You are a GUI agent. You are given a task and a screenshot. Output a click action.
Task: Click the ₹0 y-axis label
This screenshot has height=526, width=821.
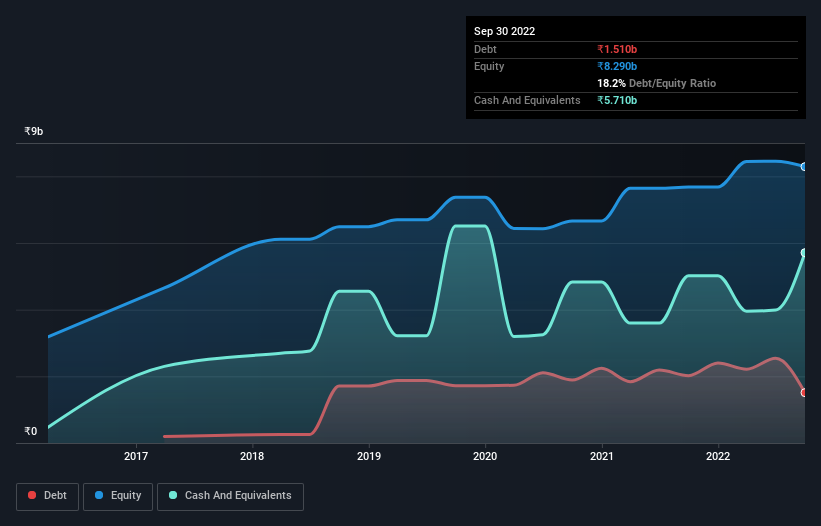30,431
